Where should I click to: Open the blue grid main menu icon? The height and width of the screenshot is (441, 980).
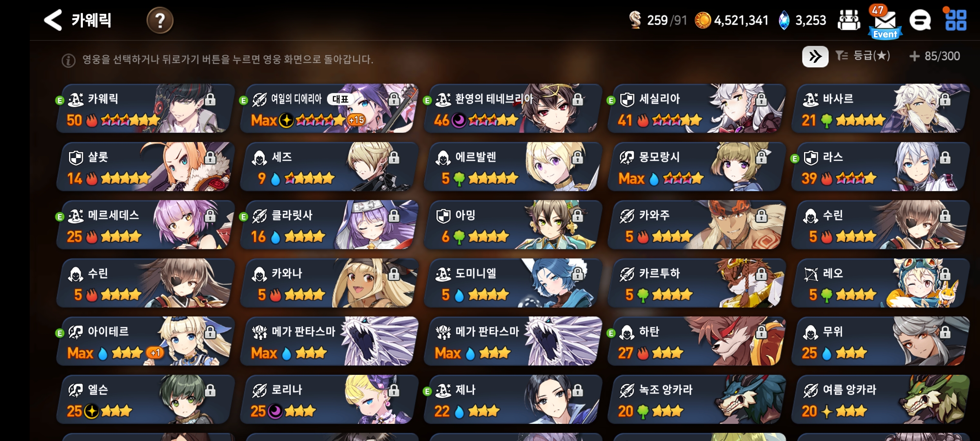point(955,20)
